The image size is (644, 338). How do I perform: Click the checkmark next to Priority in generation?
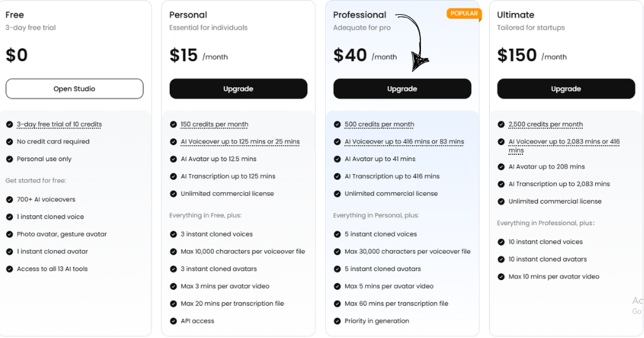[x=337, y=321]
